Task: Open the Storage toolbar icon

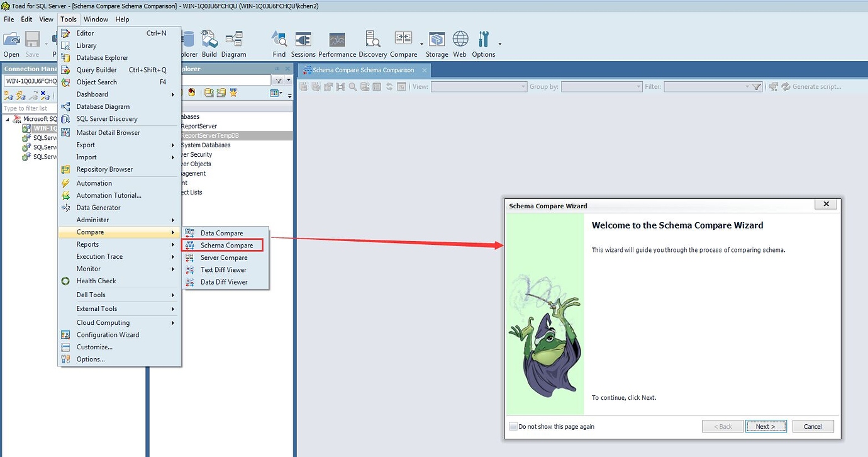Action: tap(437, 43)
